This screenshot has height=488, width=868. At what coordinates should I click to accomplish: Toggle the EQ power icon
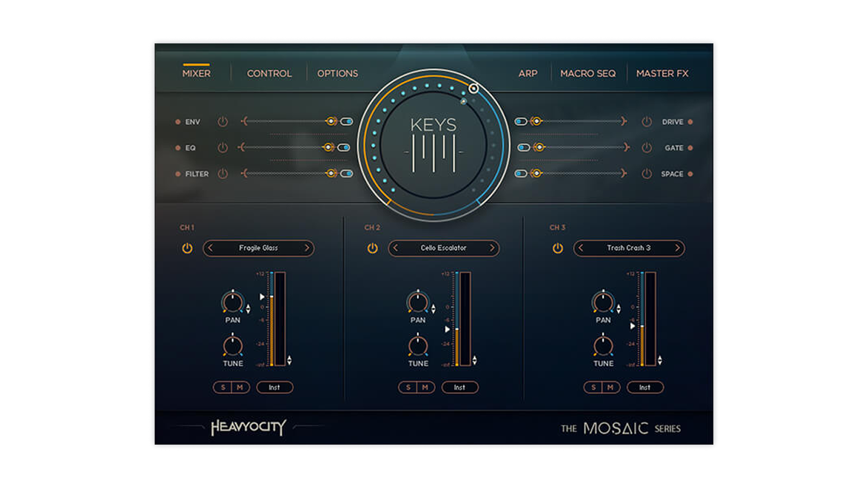222,148
